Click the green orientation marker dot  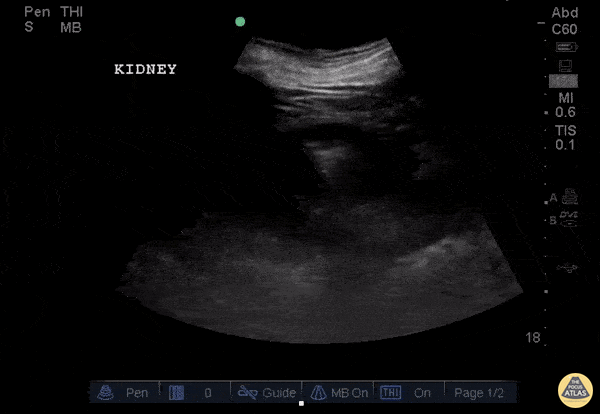[240, 21]
